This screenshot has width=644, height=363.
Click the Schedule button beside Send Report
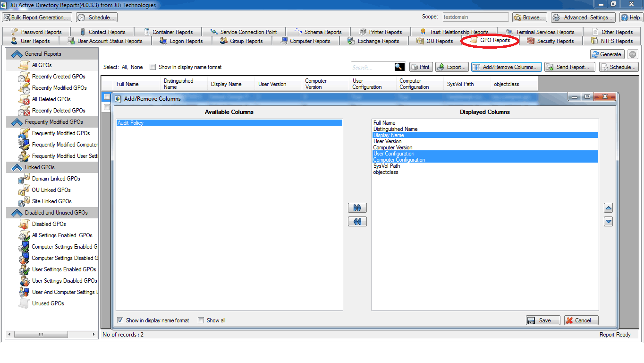[x=619, y=67]
